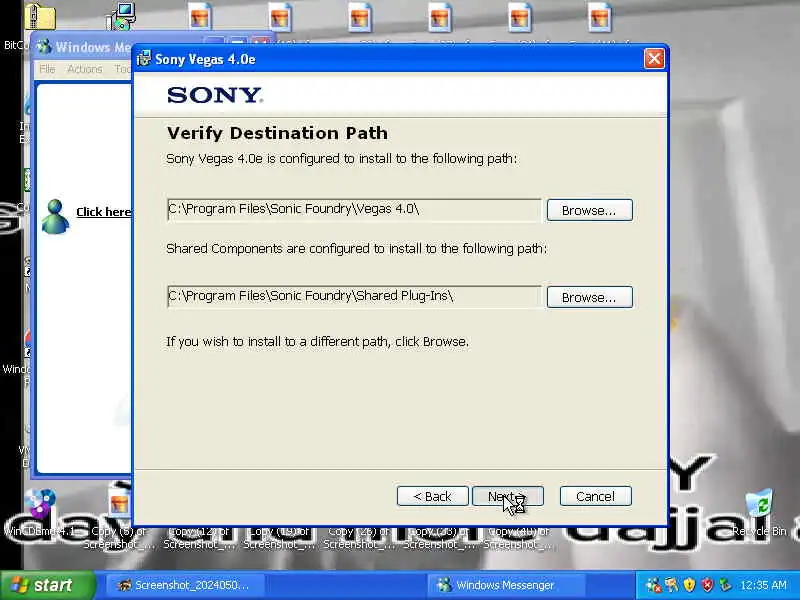This screenshot has width=800, height=600.
Task: Select the 'Copy (40) of Screenshot' label
Action: click(519, 538)
